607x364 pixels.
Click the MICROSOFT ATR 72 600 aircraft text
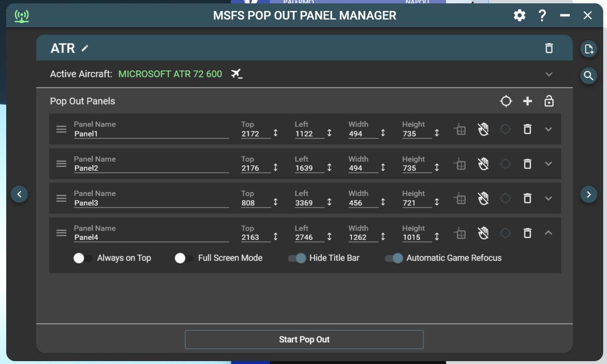pyautogui.click(x=170, y=74)
